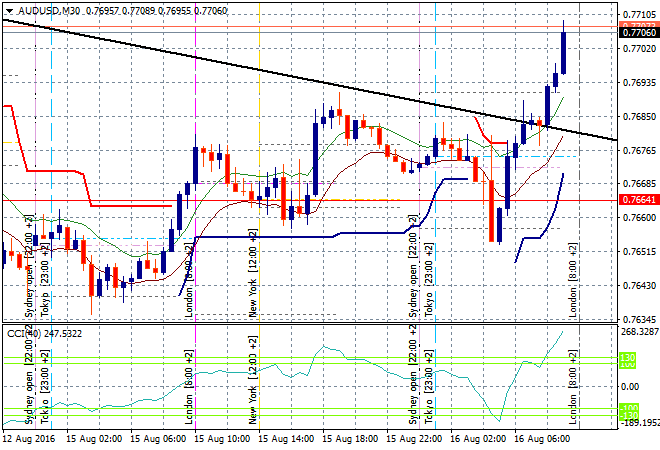Click the 16 Aug 06:00 time label
Image resolution: width=660 pixels, height=450 pixels.
coord(542,439)
